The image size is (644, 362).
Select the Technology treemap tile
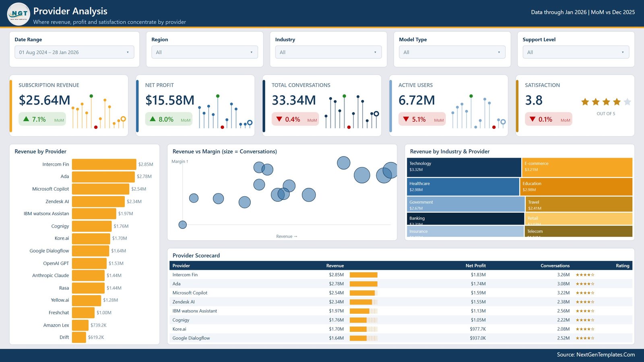pyautogui.click(x=464, y=167)
